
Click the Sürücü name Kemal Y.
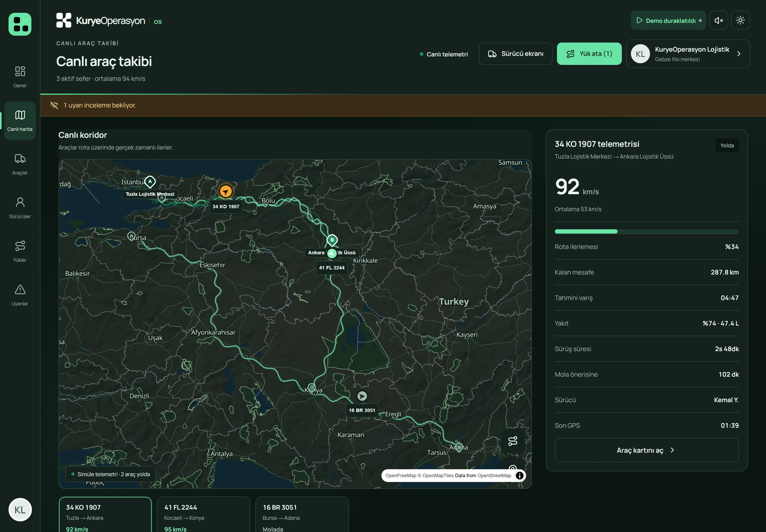[726, 400]
